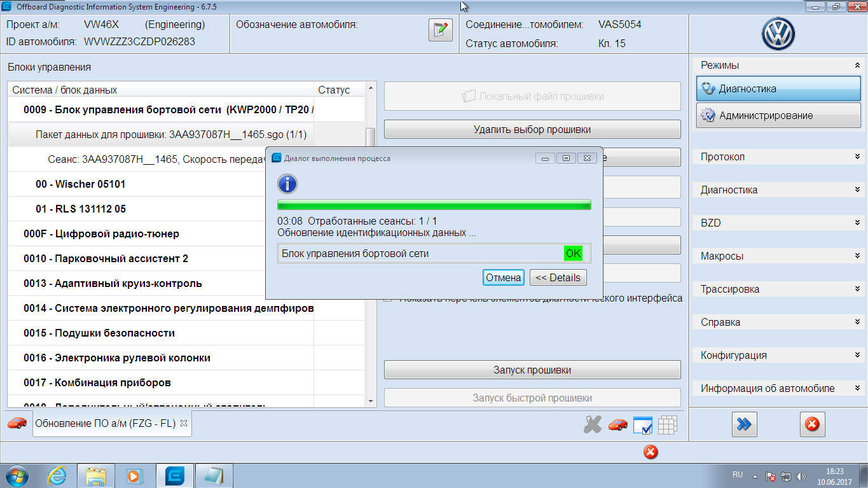868x488 pixels.
Task: Click 'Удалить выбор прошивки' button
Action: (x=532, y=129)
